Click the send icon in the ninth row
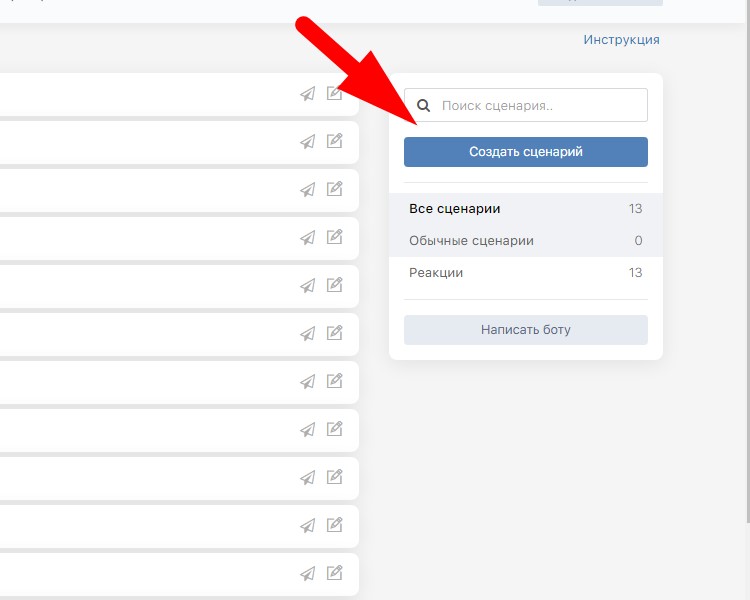Viewport: 750px width, 600px height. pos(307,478)
